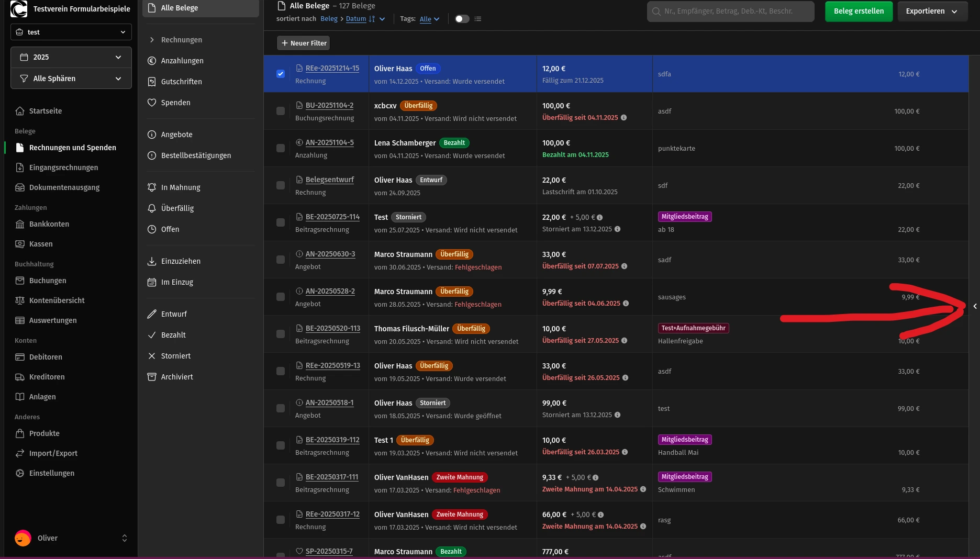Show Storniert receipts filter
Image resolution: width=980 pixels, height=559 pixels.
[x=175, y=356]
